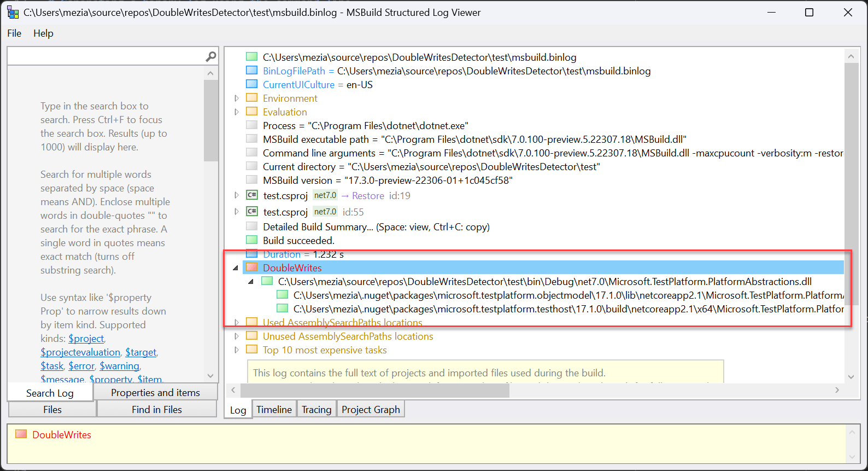Open the Project Graph tab

coord(371,410)
